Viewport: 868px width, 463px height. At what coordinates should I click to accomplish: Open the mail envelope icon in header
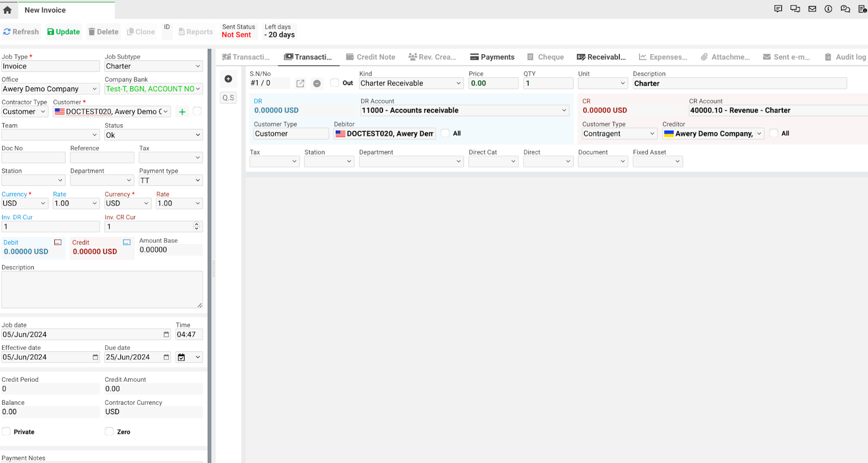pos(812,9)
